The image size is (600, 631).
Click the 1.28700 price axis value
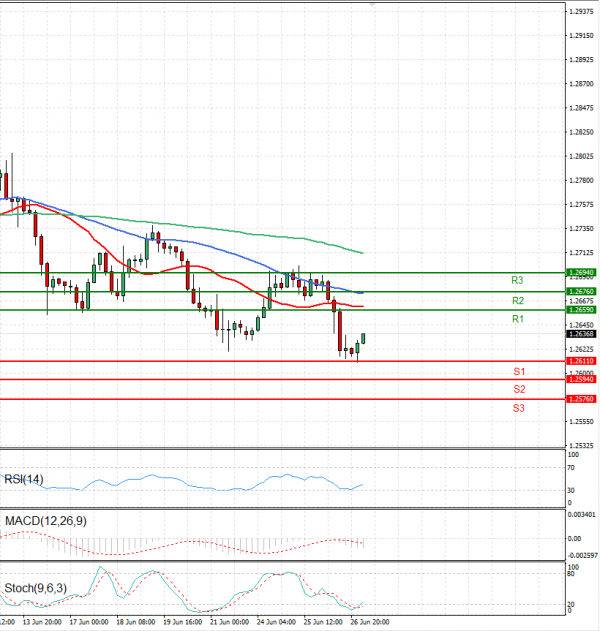581,84
